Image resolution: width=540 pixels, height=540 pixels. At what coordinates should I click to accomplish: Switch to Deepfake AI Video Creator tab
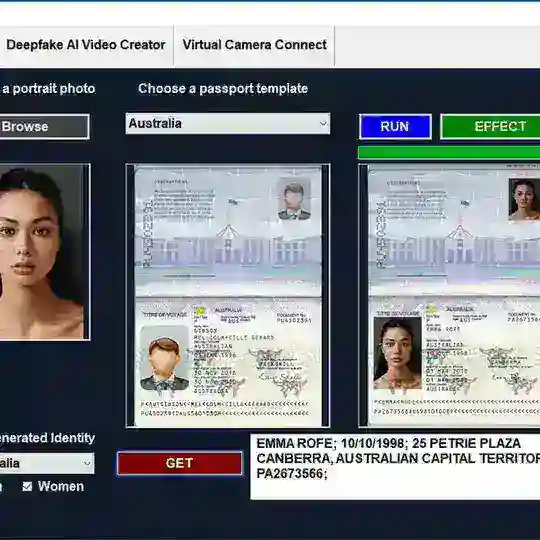[86, 45]
